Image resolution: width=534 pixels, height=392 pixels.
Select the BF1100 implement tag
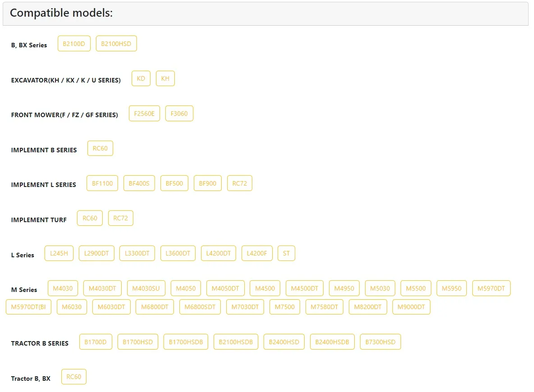click(102, 183)
